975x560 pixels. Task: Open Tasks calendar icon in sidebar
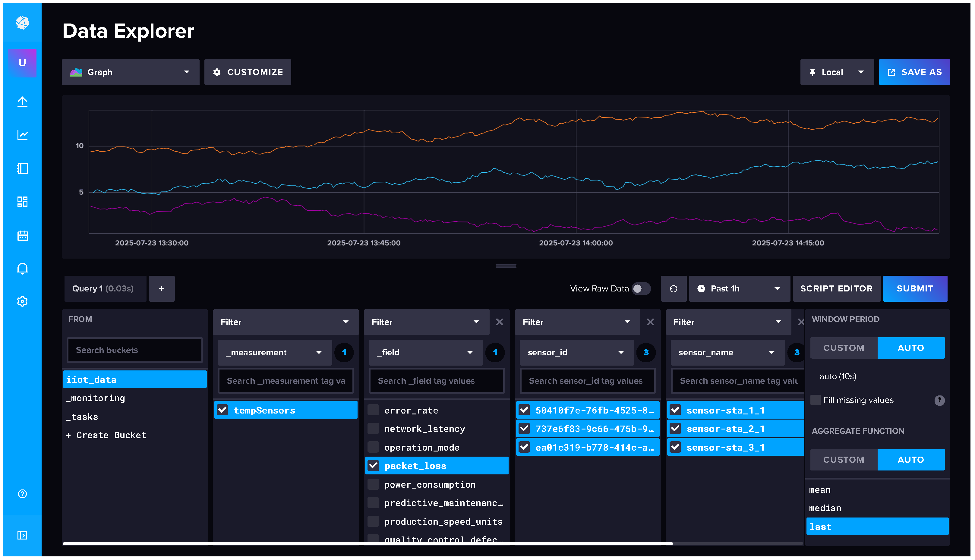[x=22, y=235]
